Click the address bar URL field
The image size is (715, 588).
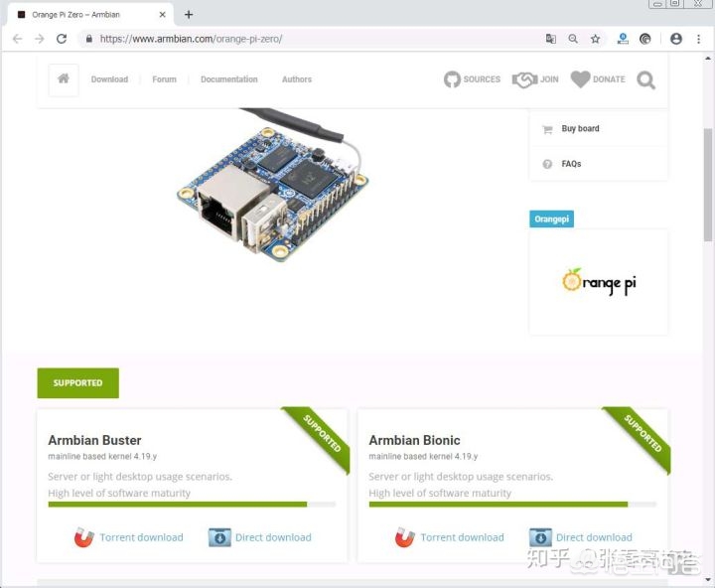tap(310, 39)
